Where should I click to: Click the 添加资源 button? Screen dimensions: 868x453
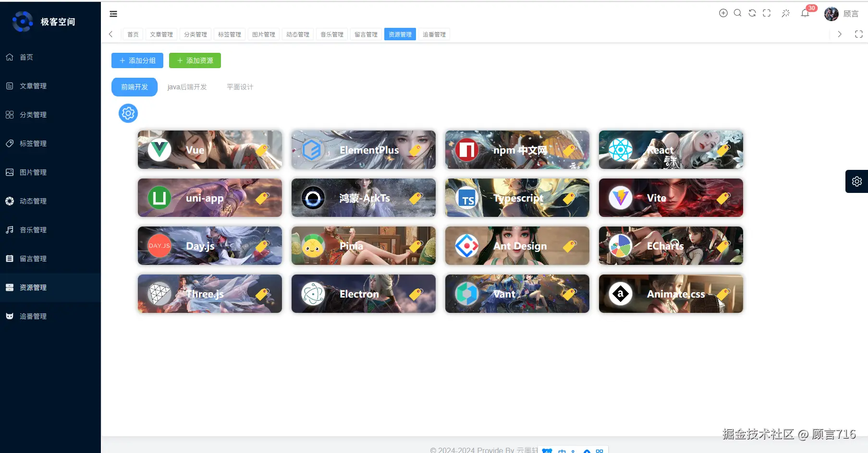pyautogui.click(x=195, y=60)
